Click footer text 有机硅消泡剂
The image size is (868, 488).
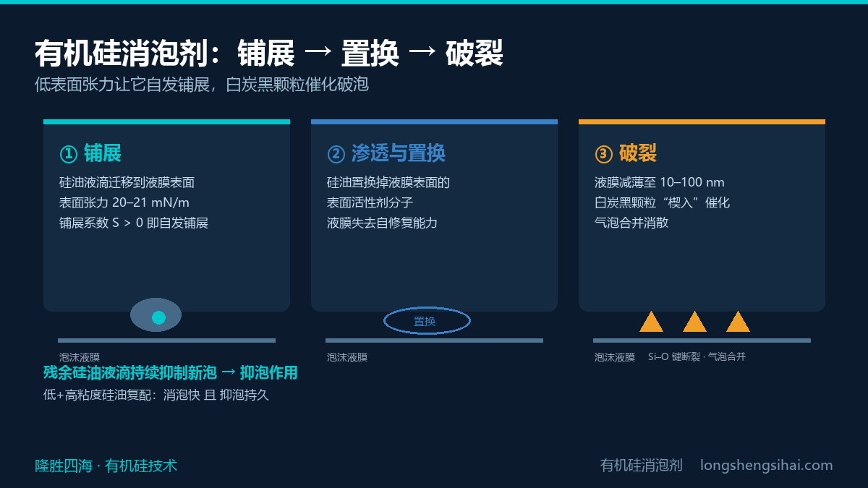[x=642, y=466]
